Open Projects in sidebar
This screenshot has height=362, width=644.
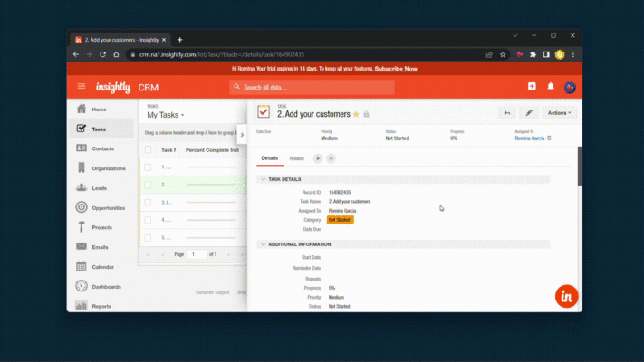101,227
